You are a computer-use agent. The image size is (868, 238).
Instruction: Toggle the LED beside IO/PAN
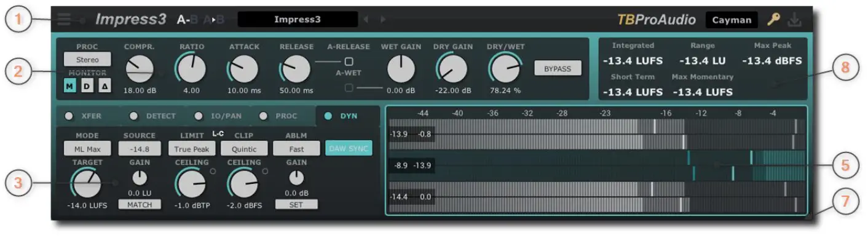click(x=199, y=116)
